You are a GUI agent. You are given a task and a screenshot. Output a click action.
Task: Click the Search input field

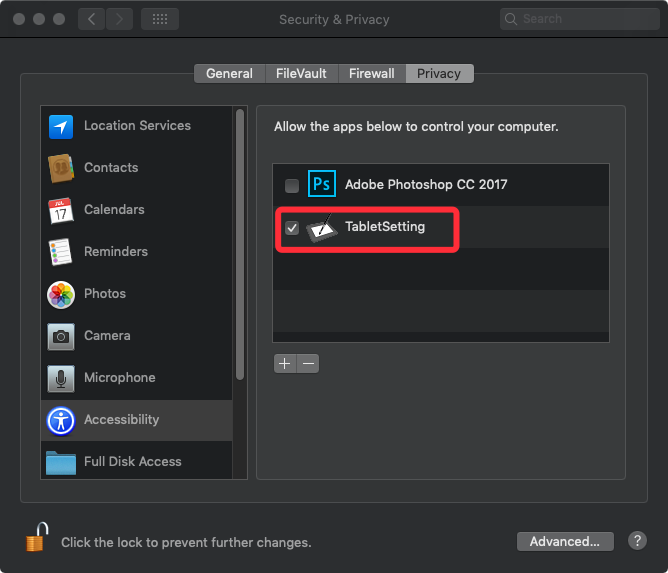tap(579, 19)
